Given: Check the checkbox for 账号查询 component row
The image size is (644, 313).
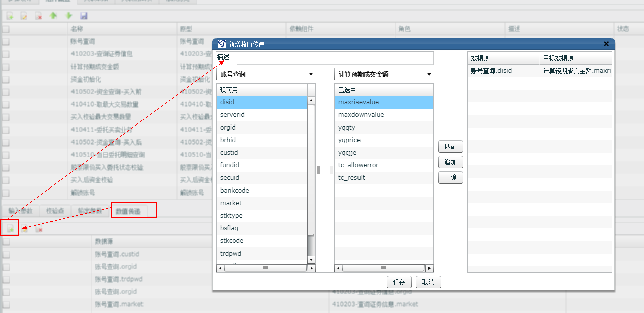Looking at the screenshot, I should click(x=6, y=42).
